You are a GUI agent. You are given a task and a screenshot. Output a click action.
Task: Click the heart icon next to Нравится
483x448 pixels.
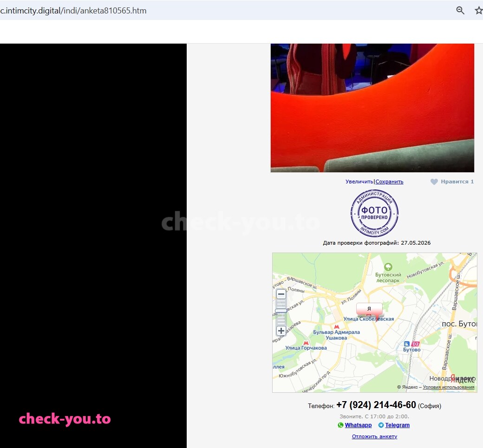(x=434, y=182)
